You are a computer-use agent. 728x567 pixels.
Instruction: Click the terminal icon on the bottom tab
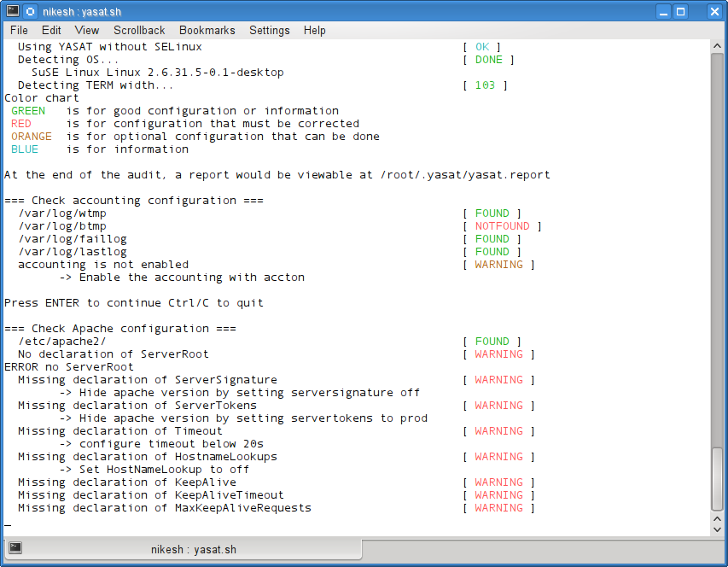pos(15,548)
